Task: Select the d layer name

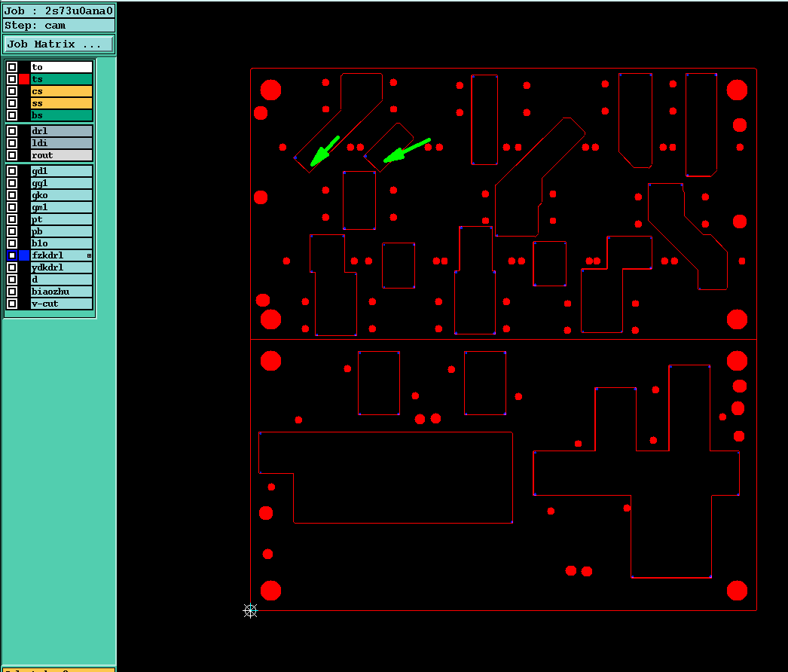Action: [62, 279]
